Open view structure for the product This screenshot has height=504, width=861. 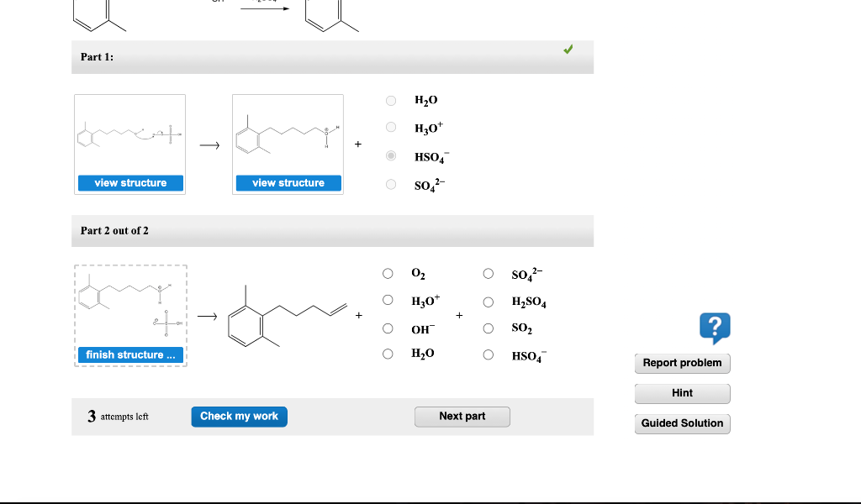pyautogui.click(x=288, y=182)
